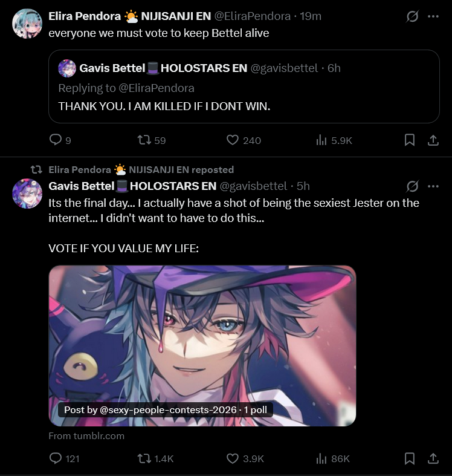Reply to Gavis Bettel's final day post

pyautogui.click(x=64, y=458)
